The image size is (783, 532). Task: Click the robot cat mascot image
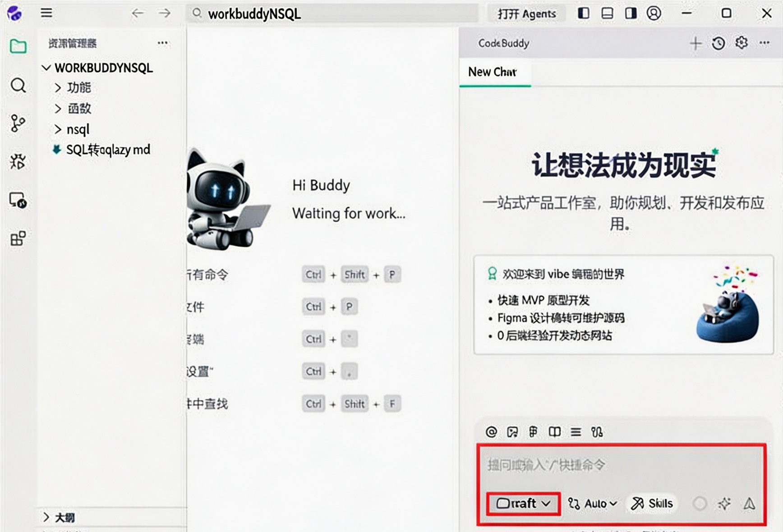click(x=228, y=199)
